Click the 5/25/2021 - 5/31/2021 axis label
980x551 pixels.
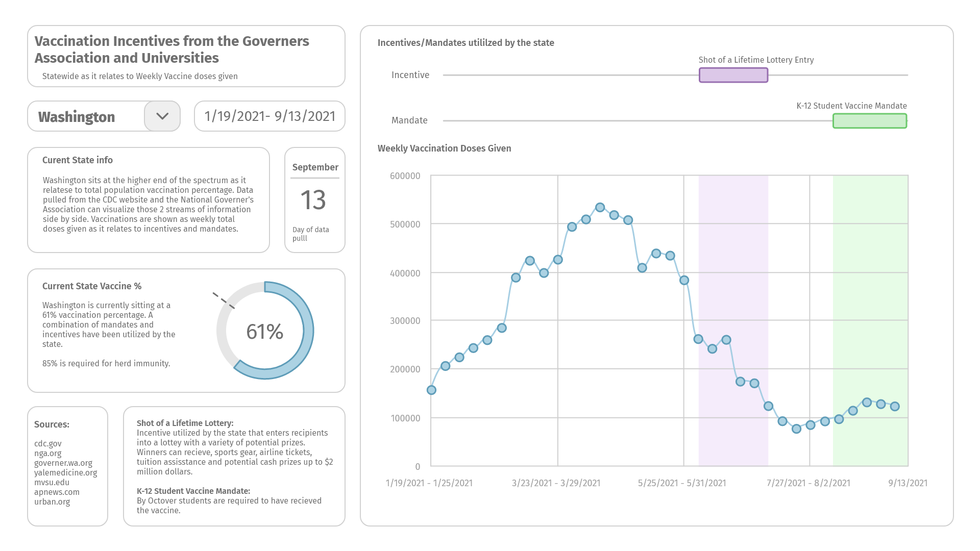(682, 483)
